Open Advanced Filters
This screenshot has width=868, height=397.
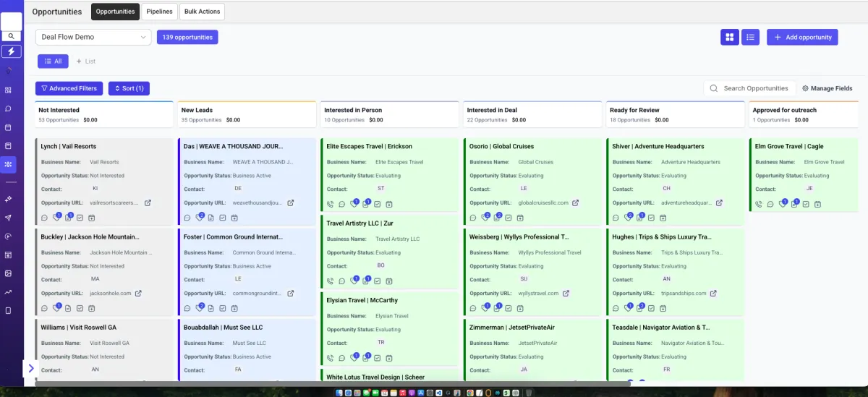(69, 88)
